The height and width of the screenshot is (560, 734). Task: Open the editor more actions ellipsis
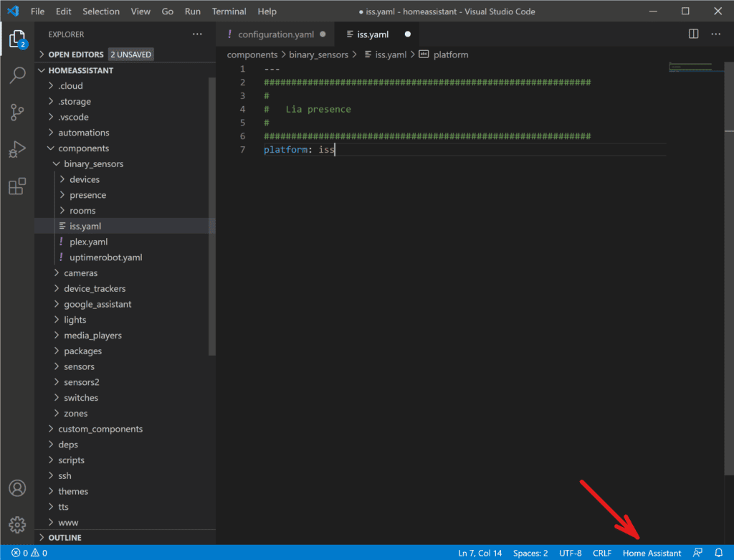click(x=716, y=34)
